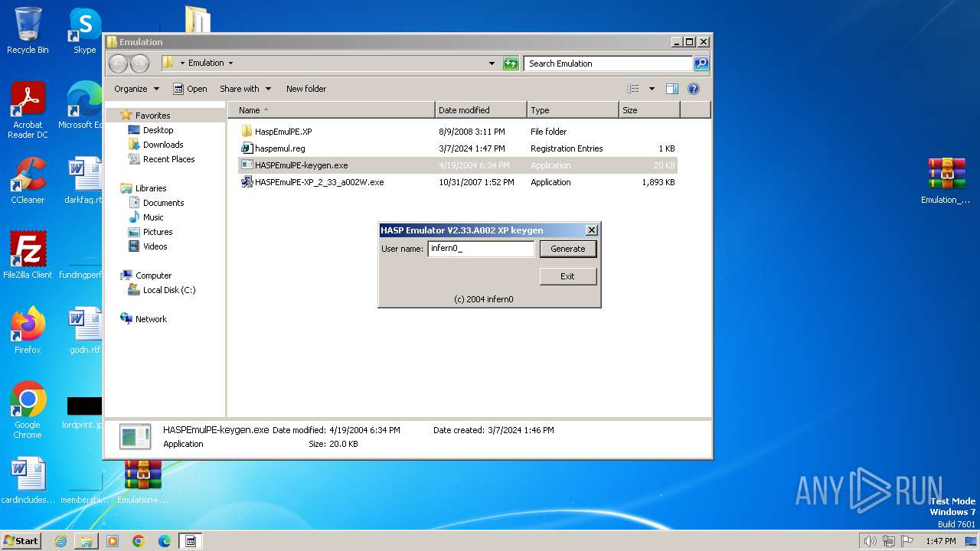The width and height of the screenshot is (980, 551).
Task: Open Local Disk (C:) in navigation pane
Action: tap(168, 290)
